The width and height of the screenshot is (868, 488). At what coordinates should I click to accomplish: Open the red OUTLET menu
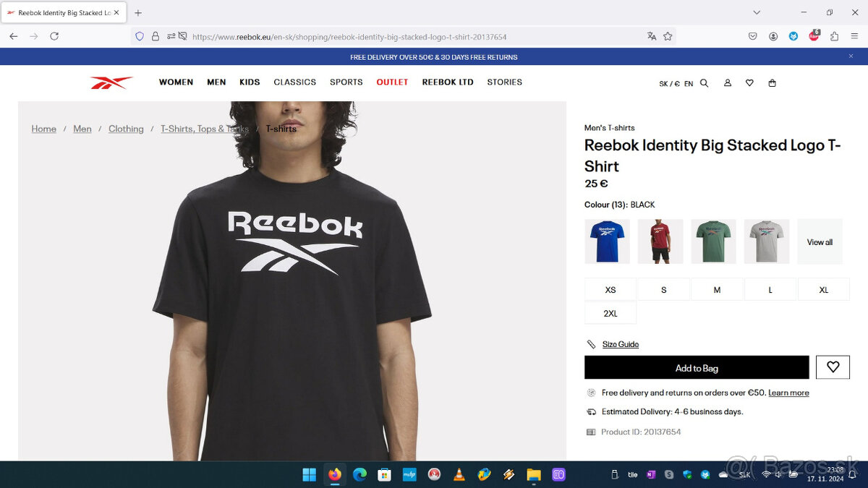[x=392, y=82]
